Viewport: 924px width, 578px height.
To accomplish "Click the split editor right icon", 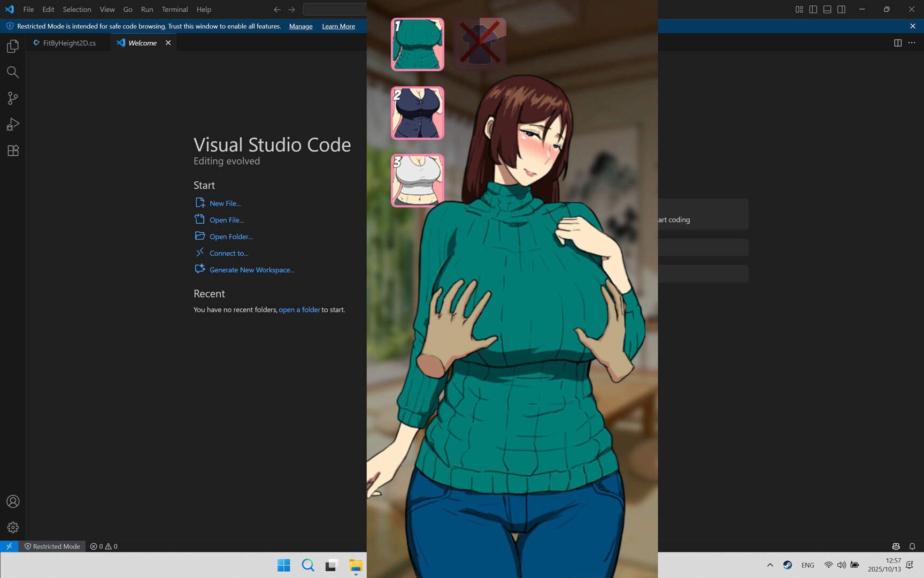I will coord(898,43).
